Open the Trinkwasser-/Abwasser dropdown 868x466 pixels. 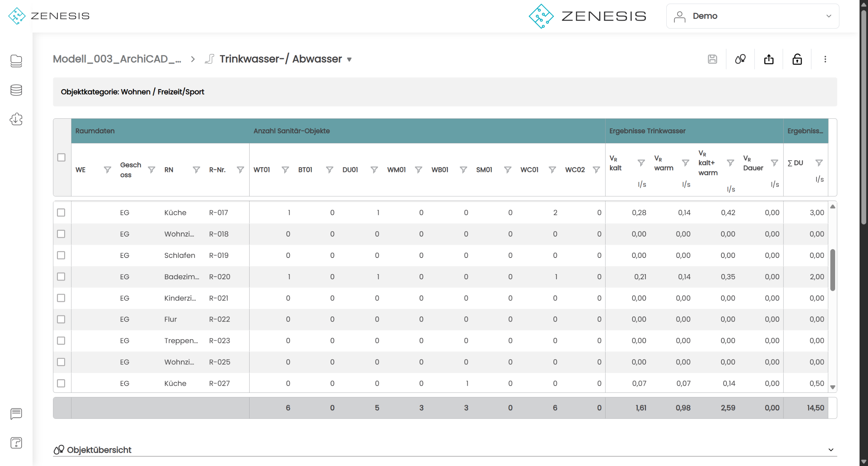point(349,59)
